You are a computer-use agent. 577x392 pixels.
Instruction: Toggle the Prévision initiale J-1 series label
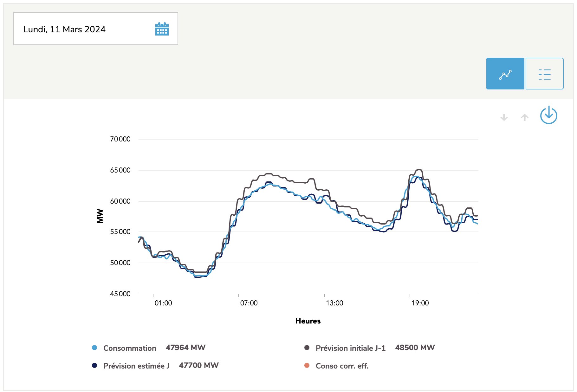tap(350, 348)
